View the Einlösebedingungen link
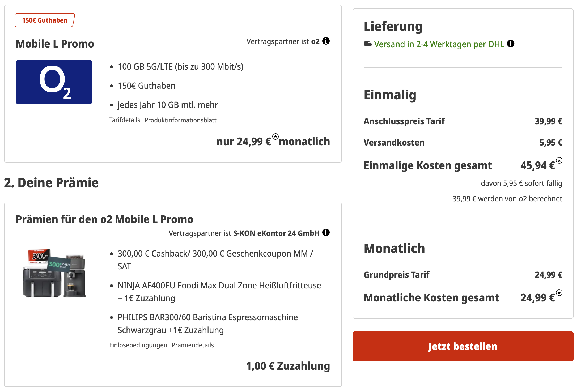The image size is (577, 392). coord(138,345)
